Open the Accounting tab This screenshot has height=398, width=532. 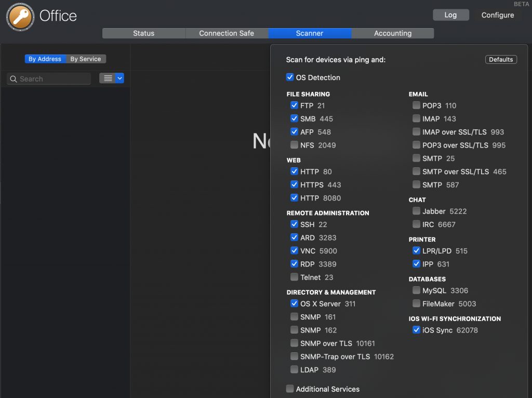click(393, 33)
